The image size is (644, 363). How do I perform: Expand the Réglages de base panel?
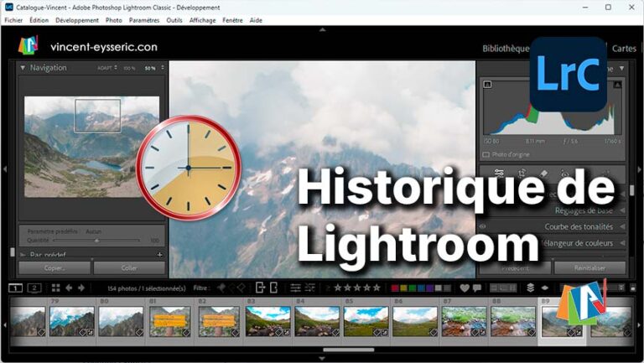(623, 210)
